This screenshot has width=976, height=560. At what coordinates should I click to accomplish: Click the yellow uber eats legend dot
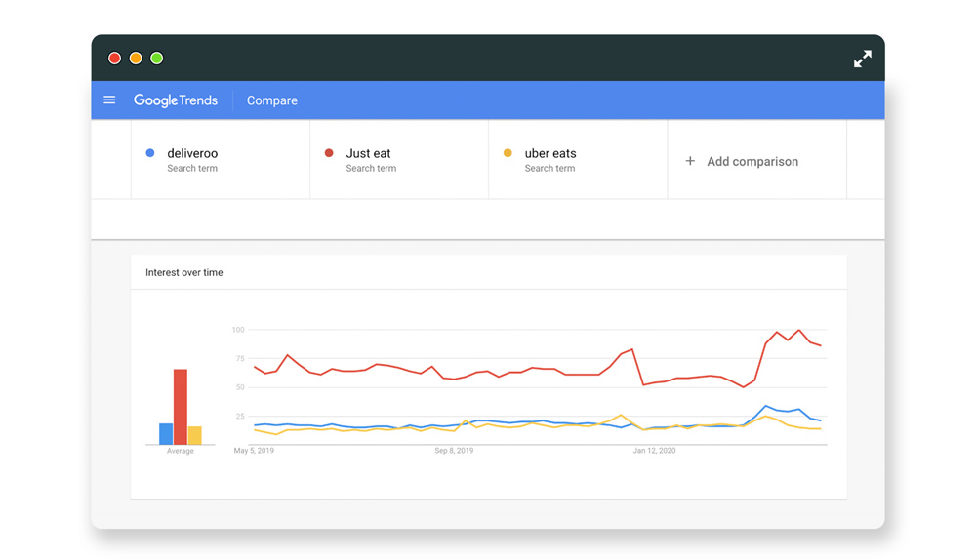[x=508, y=153]
